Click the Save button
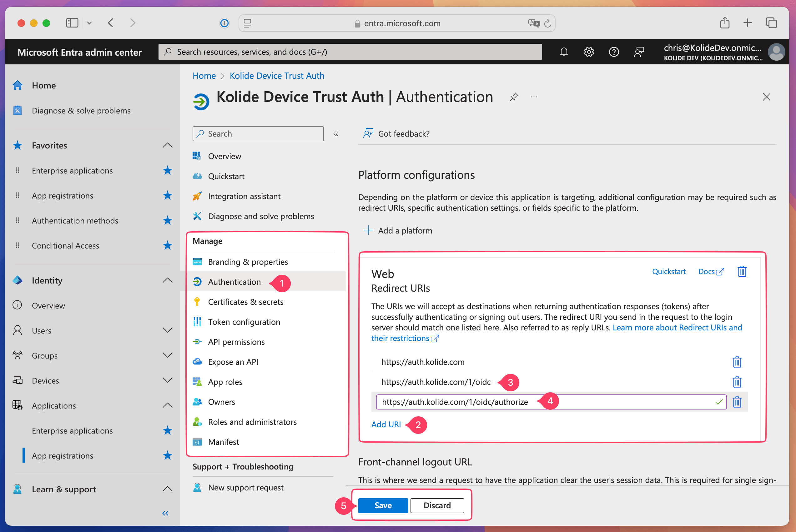This screenshot has height=532, width=796. (383, 505)
